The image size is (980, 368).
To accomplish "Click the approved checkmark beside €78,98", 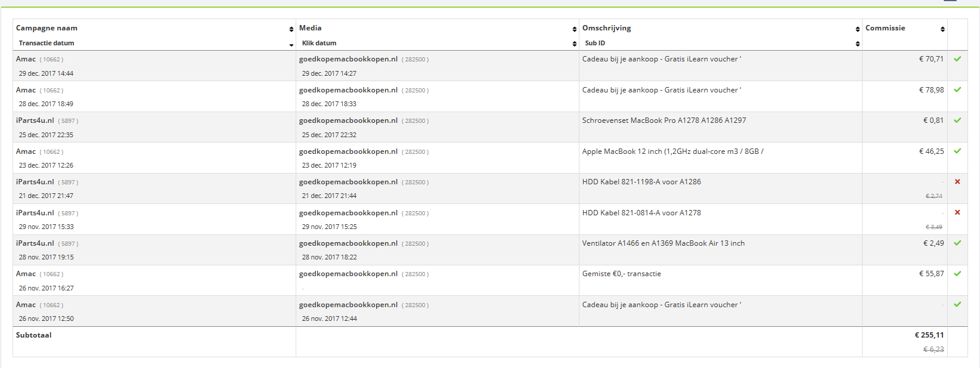I will [x=957, y=90].
